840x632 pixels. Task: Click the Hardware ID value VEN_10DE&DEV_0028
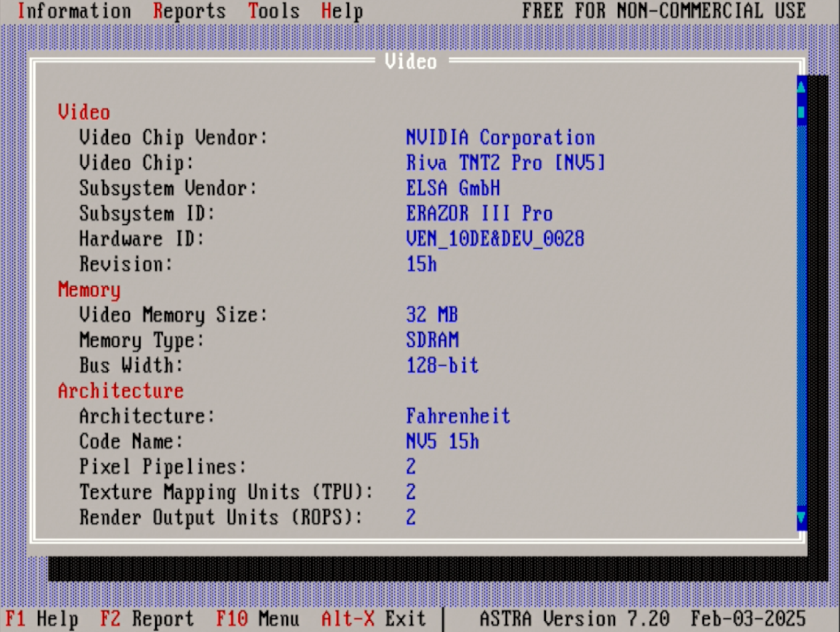[x=495, y=239]
